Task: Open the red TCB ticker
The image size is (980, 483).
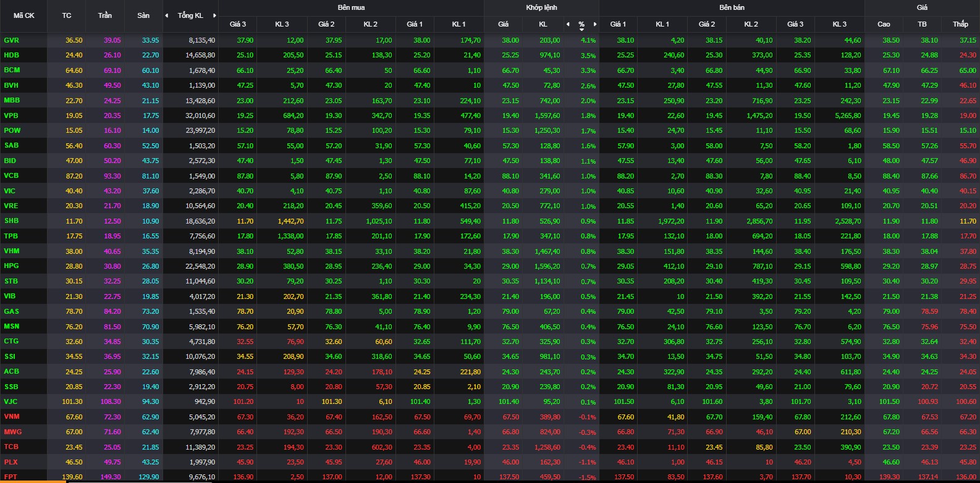Action: point(11,447)
